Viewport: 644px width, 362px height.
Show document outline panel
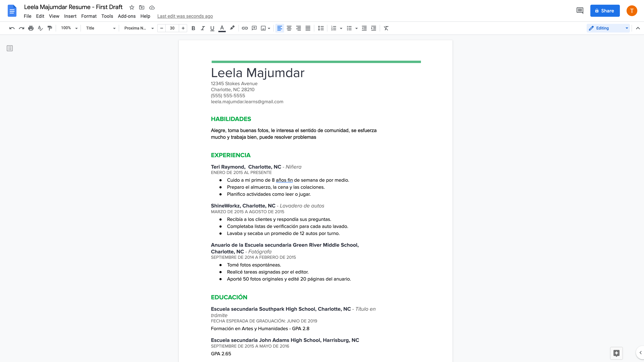pos(10,48)
